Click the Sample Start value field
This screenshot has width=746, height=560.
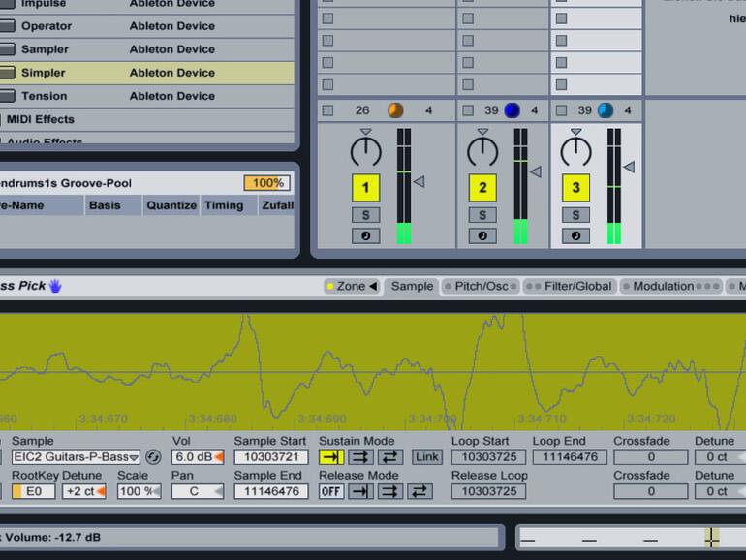pos(271,457)
